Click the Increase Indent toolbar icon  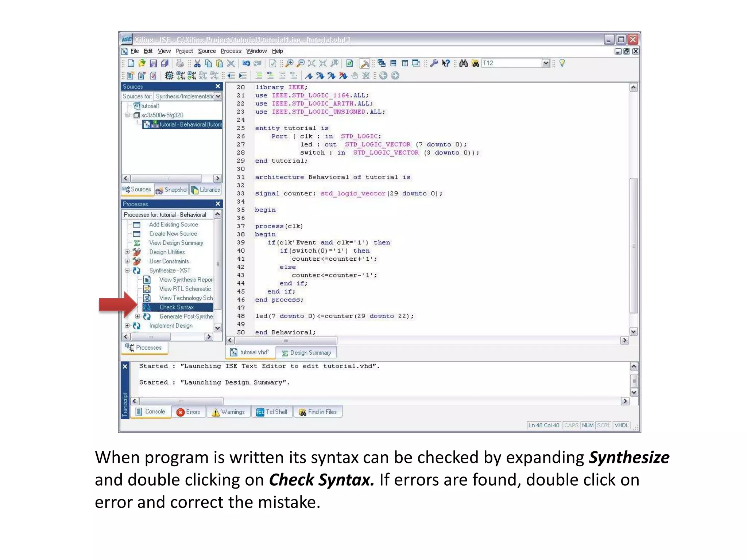point(243,76)
